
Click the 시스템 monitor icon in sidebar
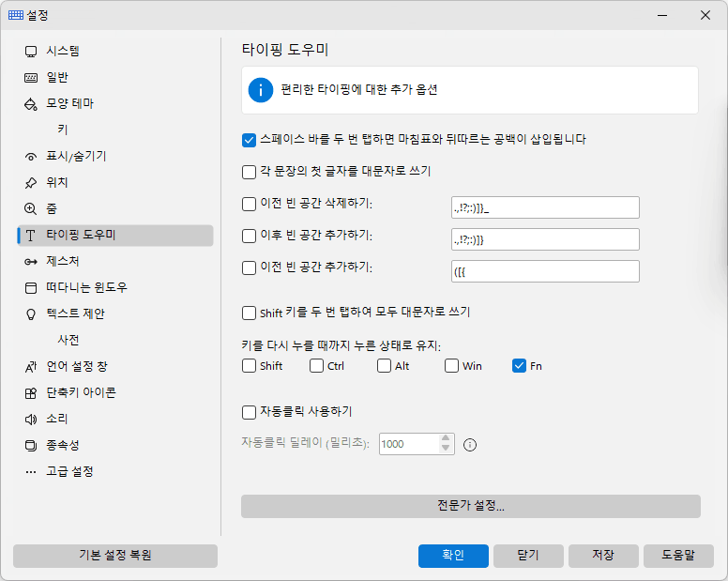31,51
